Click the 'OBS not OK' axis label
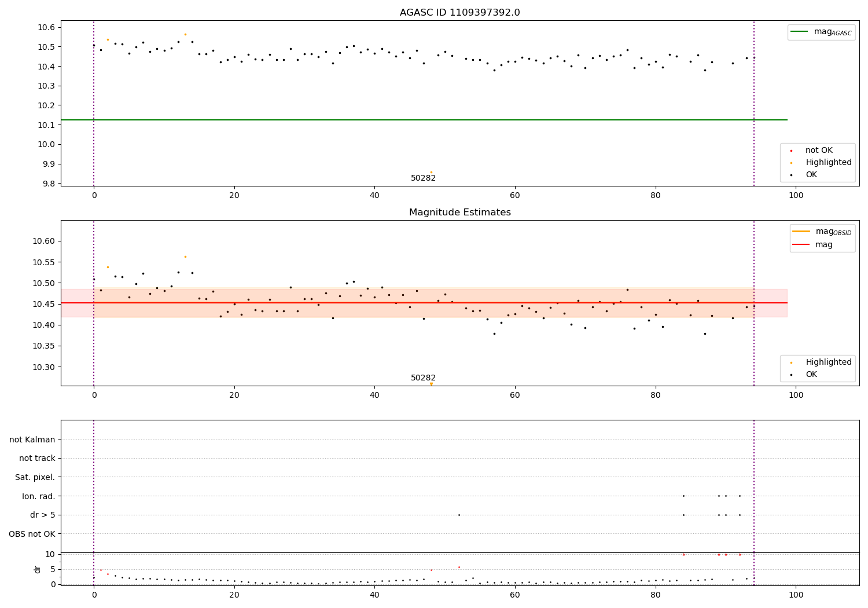Screen dimensions: 868x608 [x=32, y=534]
